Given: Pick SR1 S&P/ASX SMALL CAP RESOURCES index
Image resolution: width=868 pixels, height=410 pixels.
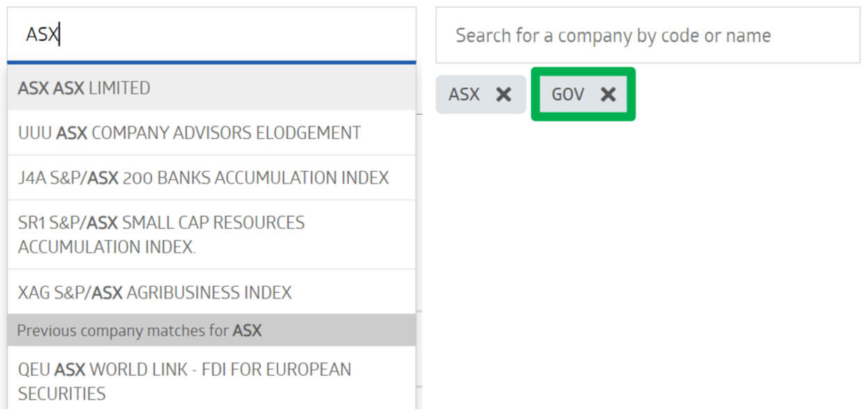Looking at the screenshot, I should [211, 235].
